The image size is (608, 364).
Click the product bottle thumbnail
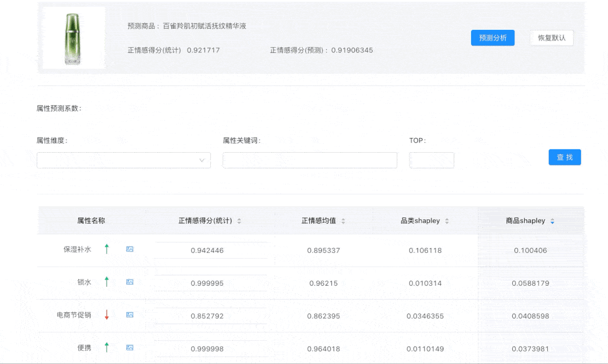click(x=74, y=38)
